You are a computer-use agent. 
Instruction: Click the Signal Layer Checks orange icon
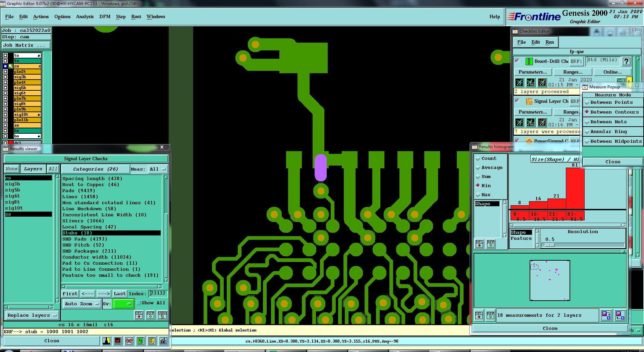(x=529, y=101)
